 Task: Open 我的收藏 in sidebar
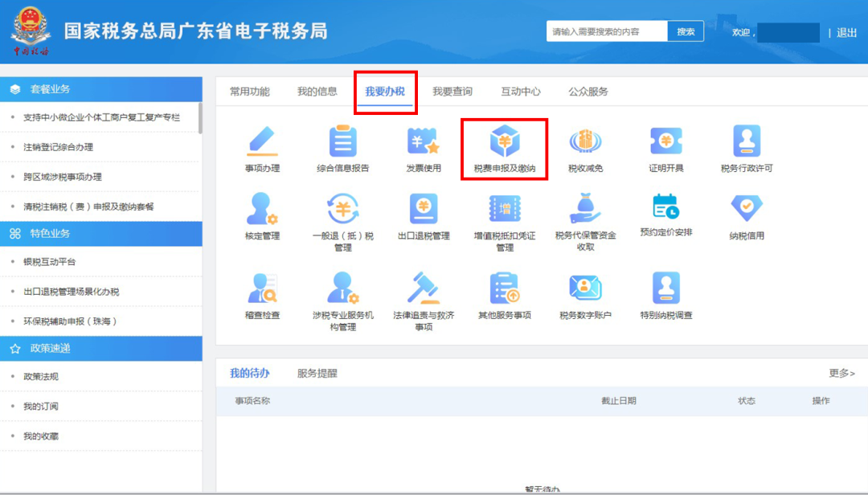(x=40, y=436)
